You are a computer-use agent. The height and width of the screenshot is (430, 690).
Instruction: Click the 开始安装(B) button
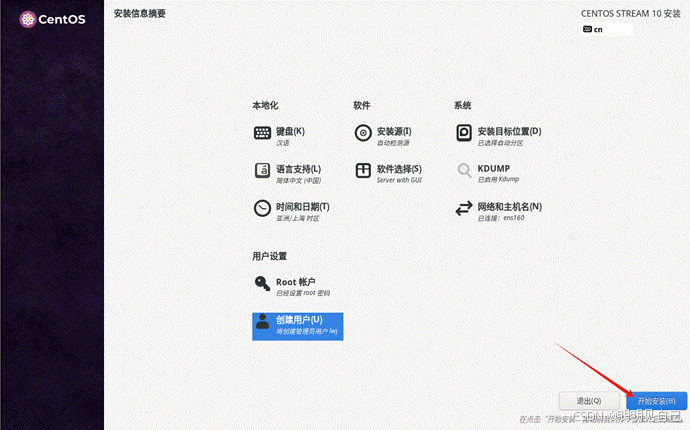[x=656, y=401]
